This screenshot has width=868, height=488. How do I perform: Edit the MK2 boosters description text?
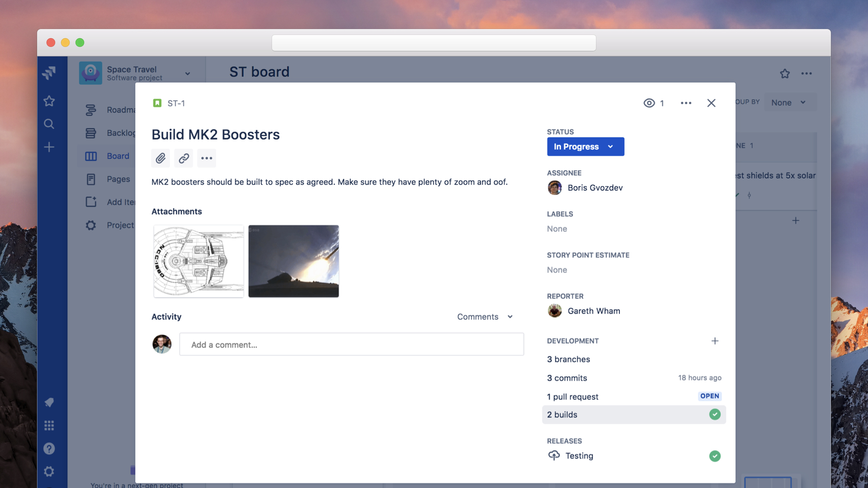tap(330, 182)
